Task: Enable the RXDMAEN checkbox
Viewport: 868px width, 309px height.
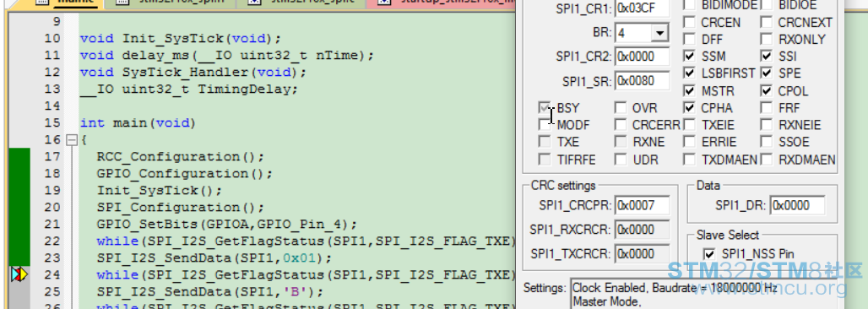Action: pos(766,160)
